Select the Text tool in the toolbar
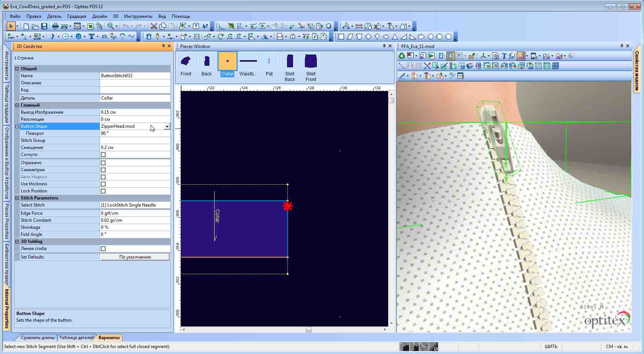Viewport: 644px width, 354px height. coord(91,36)
